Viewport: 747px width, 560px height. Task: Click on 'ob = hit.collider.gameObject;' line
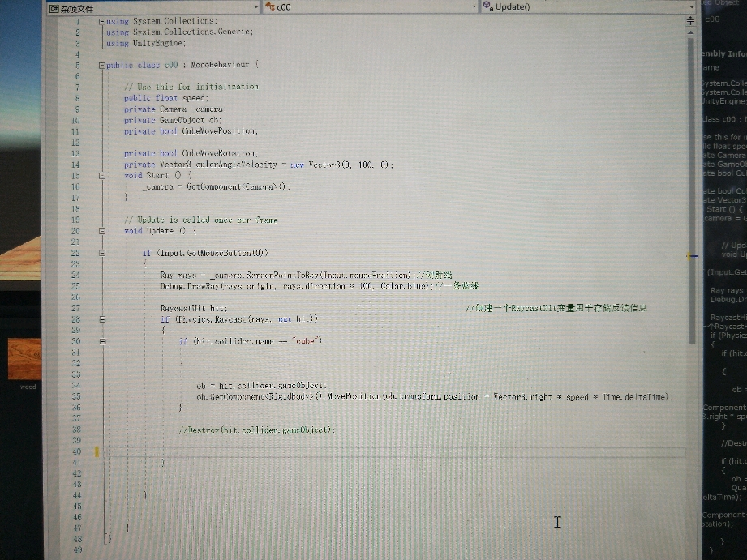point(261,385)
